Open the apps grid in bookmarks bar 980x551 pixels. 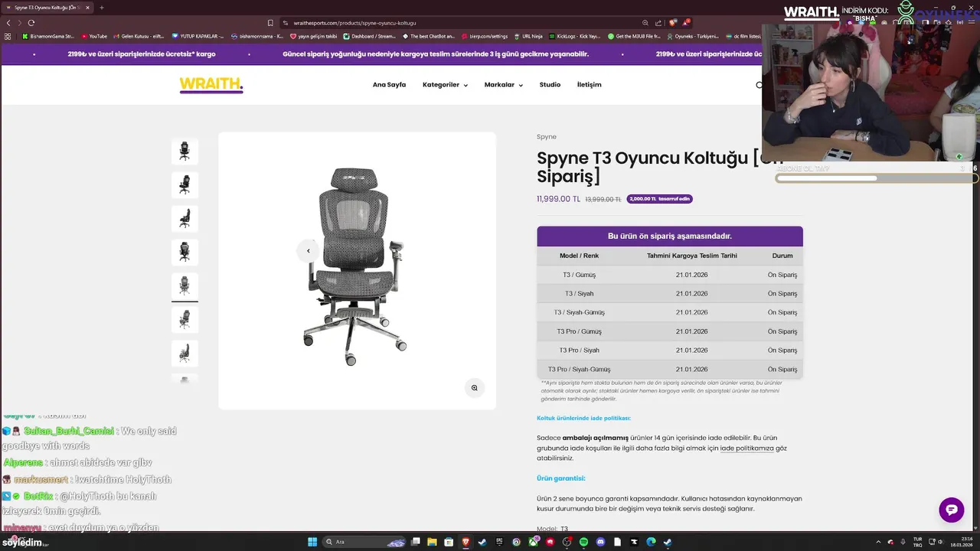click(8, 36)
